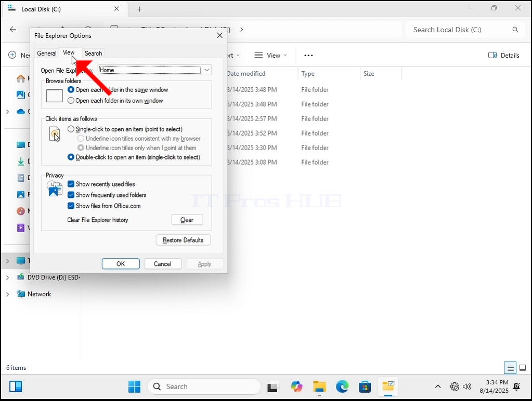Viewport: 532px width, 401px height.
Task: Sort by the Size column header
Action: point(381,74)
